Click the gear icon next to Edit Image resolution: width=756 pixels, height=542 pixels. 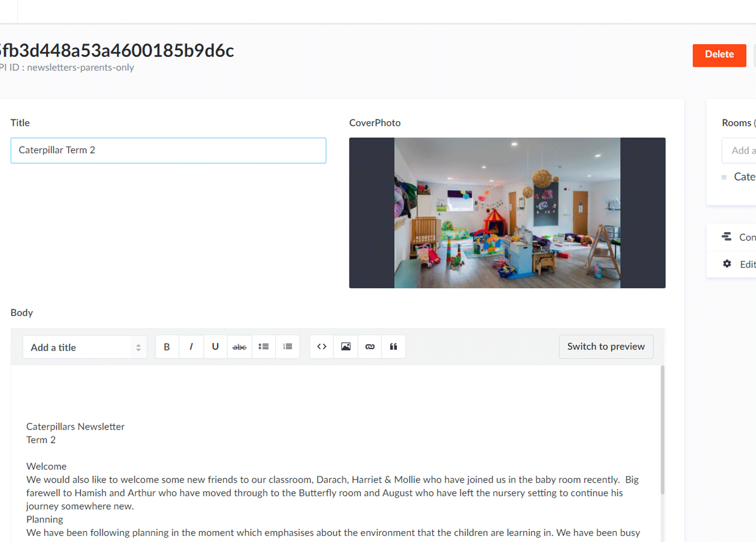(727, 264)
